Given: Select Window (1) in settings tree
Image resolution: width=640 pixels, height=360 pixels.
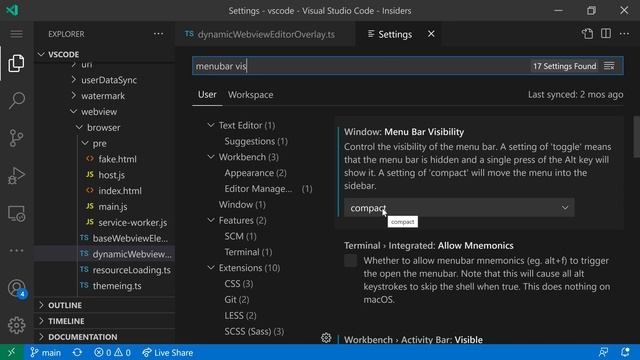Looking at the screenshot, I should (x=242, y=204).
